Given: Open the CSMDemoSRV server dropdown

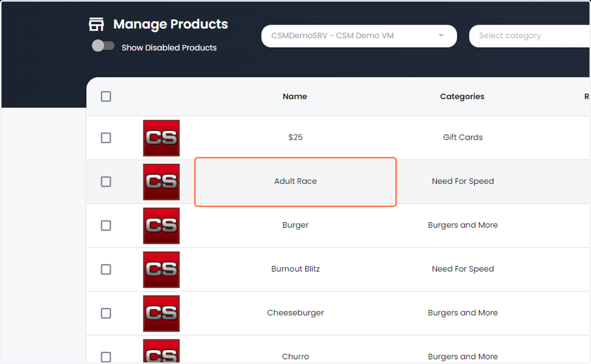Looking at the screenshot, I should tap(359, 36).
